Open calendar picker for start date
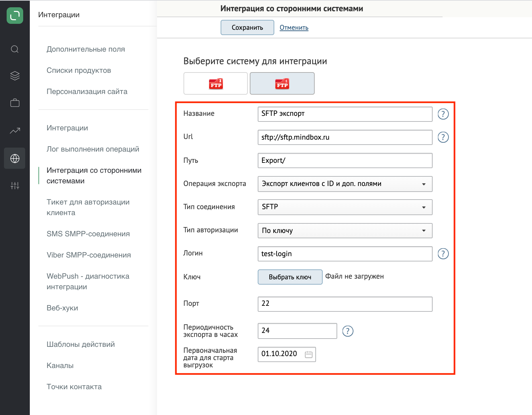 click(308, 354)
